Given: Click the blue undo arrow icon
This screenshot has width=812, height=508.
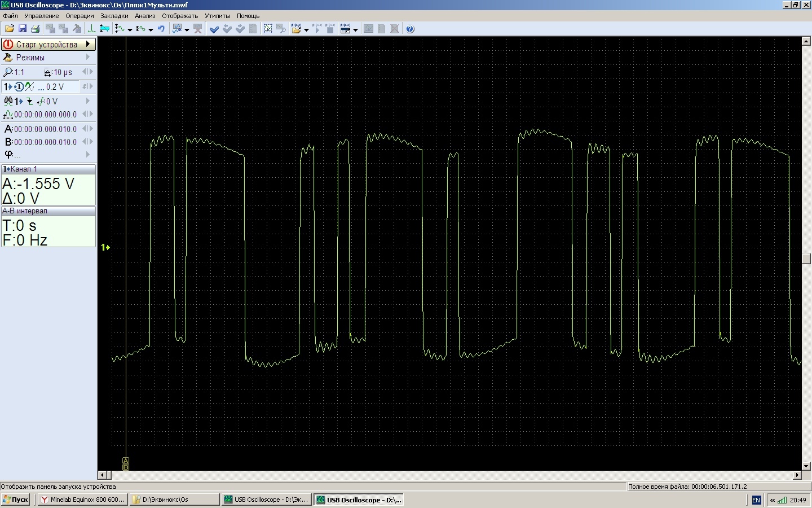Looking at the screenshot, I should (x=161, y=29).
